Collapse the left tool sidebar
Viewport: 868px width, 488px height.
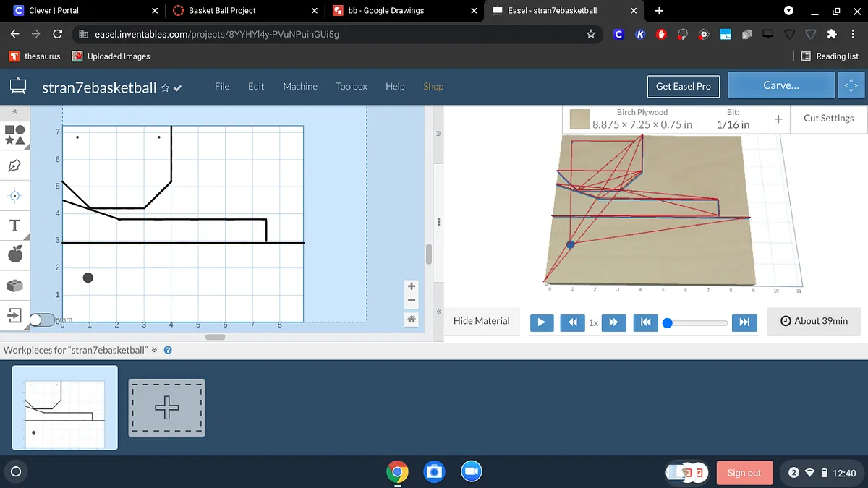click(14, 112)
